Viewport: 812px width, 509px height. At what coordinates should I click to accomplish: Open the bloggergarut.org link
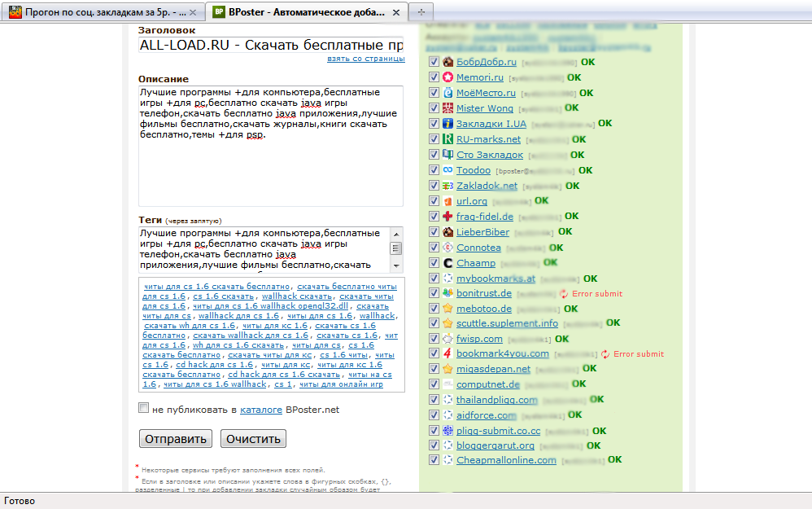point(495,445)
